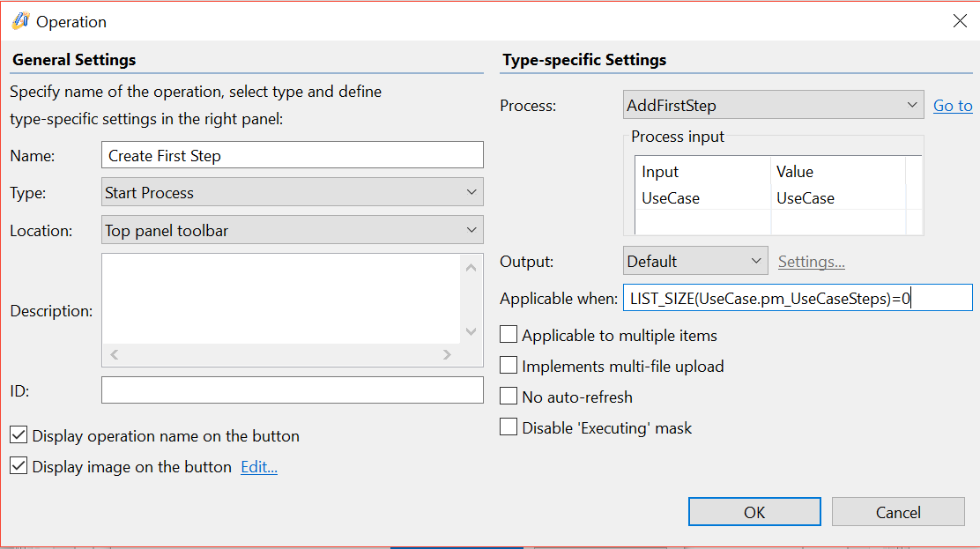The width and height of the screenshot is (980, 549).
Task: Close the Operation dialog
Action: click(x=960, y=21)
